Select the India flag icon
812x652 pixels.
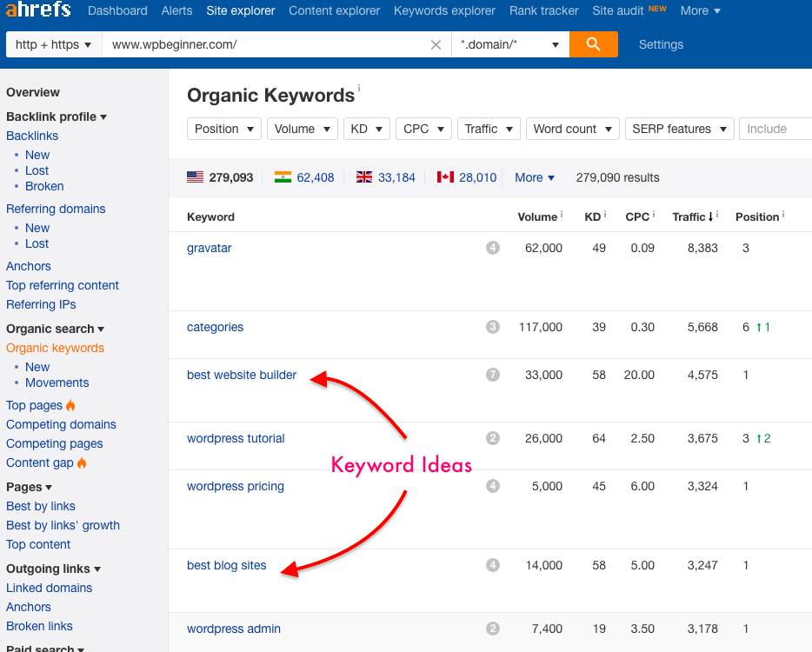click(x=283, y=177)
